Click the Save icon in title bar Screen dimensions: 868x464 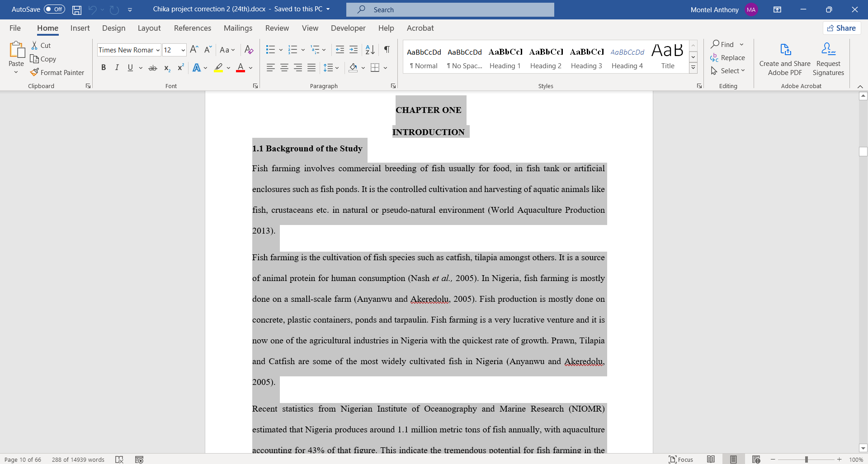77,9
